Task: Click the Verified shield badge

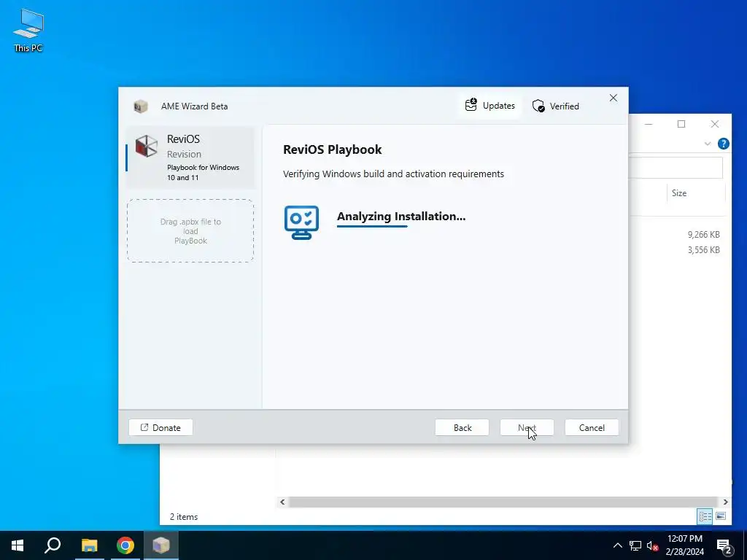Action: click(x=555, y=106)
